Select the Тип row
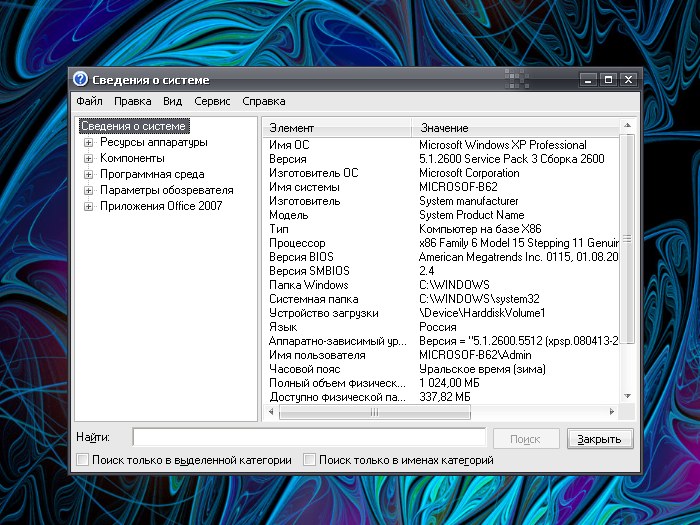This screenshot has width=700, height=525. tap(442, 229)
